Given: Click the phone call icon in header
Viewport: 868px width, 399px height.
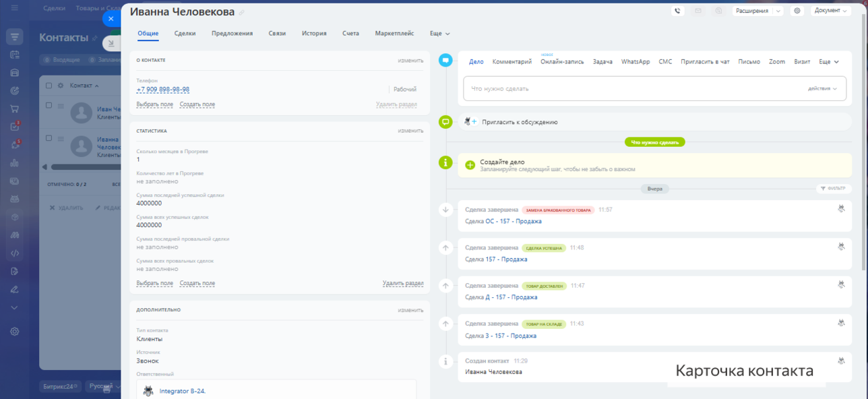Looking at the screenshot, I should tap(677, 11).
